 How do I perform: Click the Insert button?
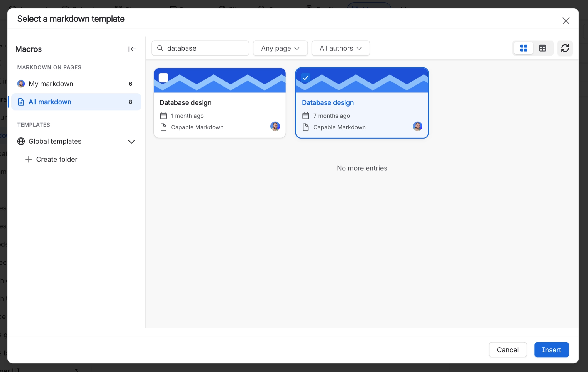(x=552, y=350)
